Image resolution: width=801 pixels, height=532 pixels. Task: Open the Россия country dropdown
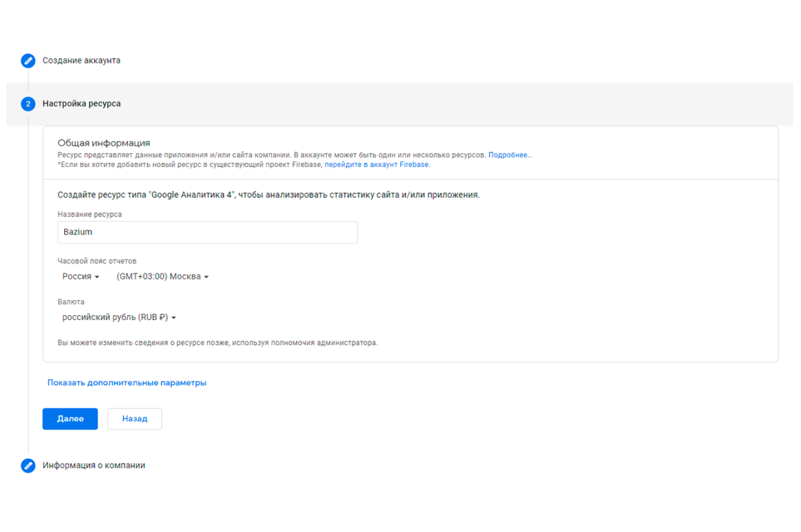click(81, 276)
